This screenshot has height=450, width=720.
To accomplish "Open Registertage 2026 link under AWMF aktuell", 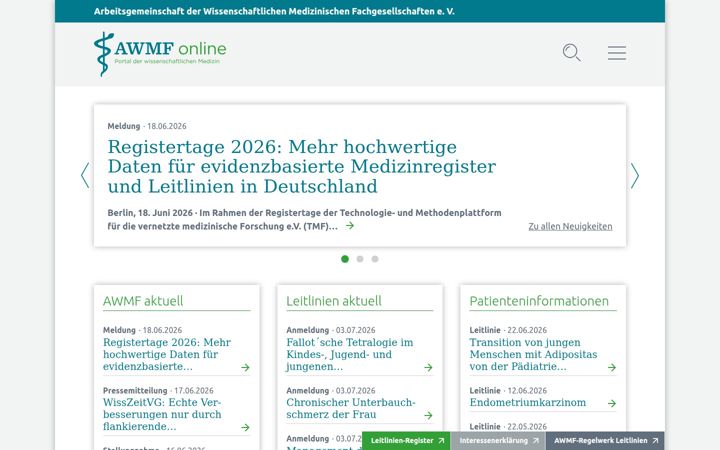I will pos(167,354).
